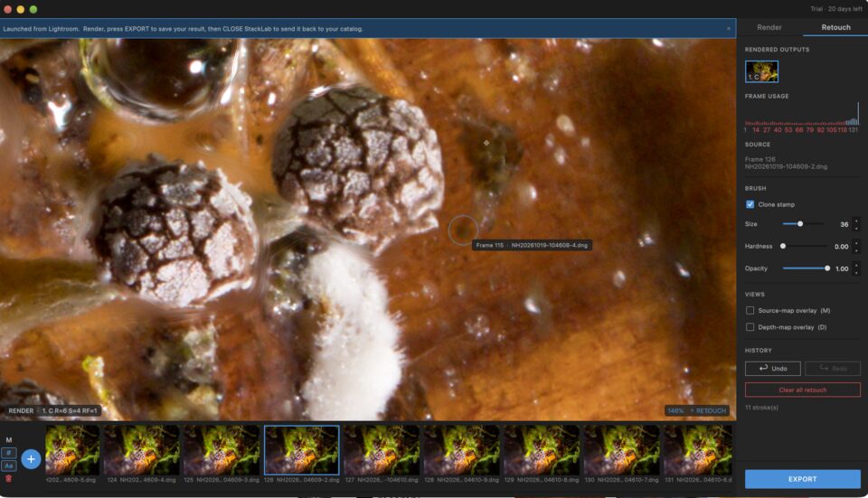Image resolution: width=868 pixels, height=498 pixels.
Task: Select frame 125 thumbnail in filmstrip
Action: tap(222, 450)
